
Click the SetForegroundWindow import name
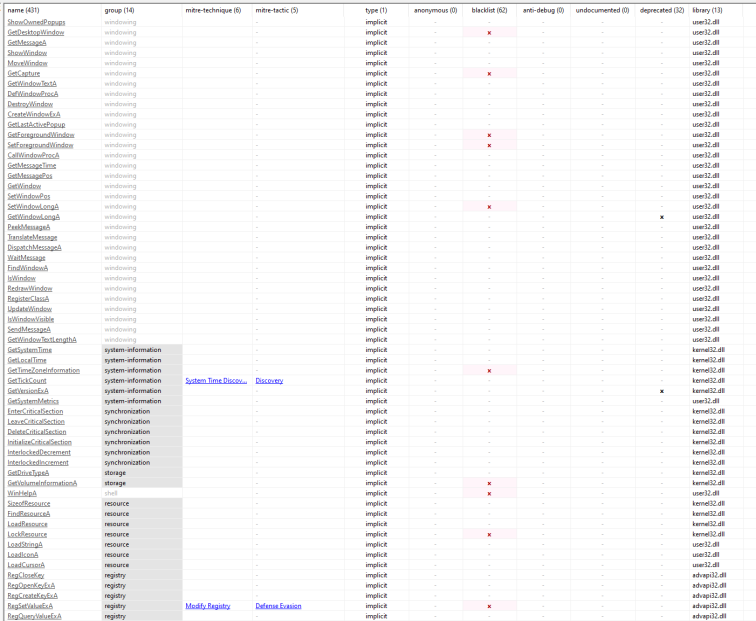40,145
